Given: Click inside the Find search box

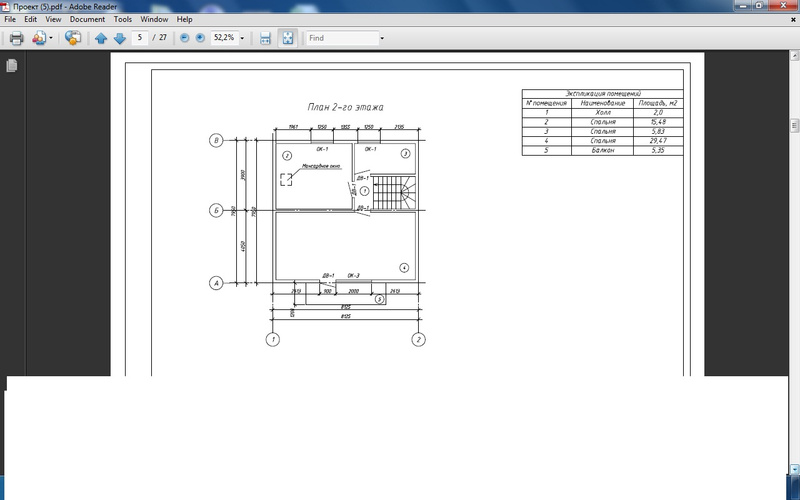Looking at the screenshot, I should pyautogui.click(x=340, y=38).
